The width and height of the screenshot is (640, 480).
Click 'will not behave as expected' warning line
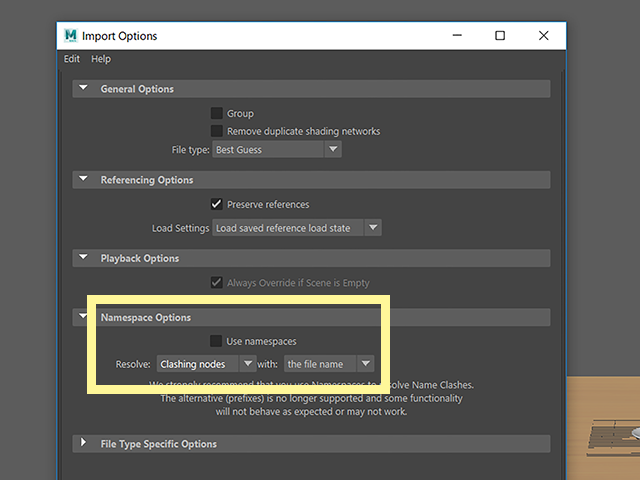click(x=311, y=411)
